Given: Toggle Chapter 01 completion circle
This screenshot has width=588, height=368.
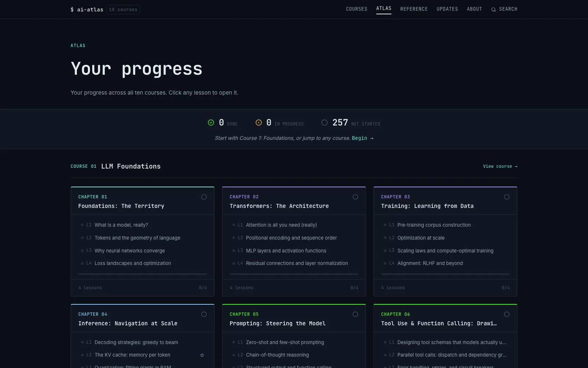Looking at the screenshot, I should pyautogui.click(x=204, y=197).
